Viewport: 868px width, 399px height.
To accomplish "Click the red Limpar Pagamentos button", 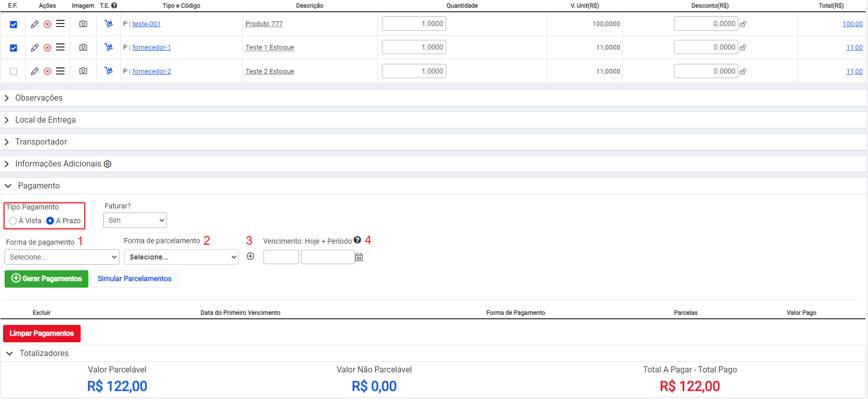I will pyautogui.click(x=42, y=333).
